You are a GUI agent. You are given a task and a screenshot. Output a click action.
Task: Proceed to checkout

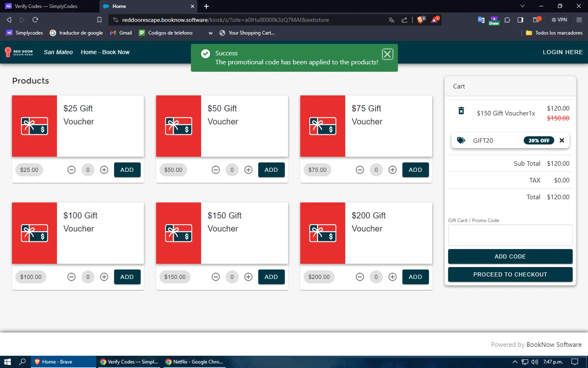pyautogui.click(x=510, y=275)
